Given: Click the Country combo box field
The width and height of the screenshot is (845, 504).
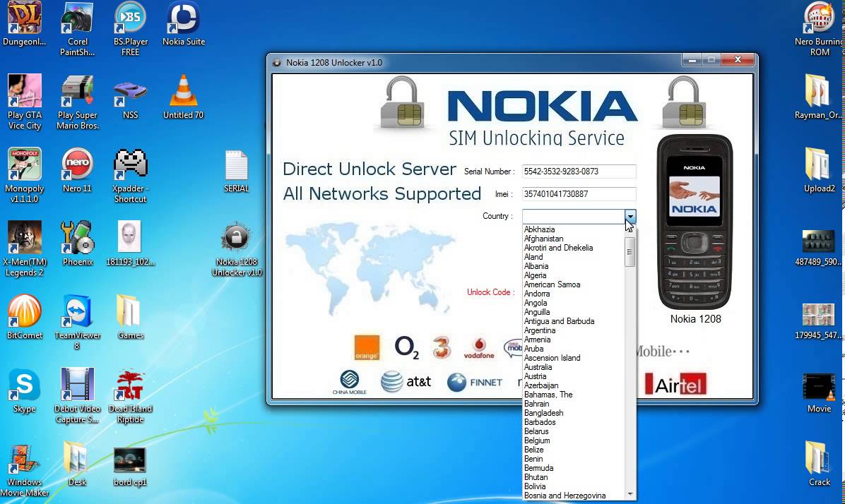Looking at the screenshot, I should click(574, 217).
